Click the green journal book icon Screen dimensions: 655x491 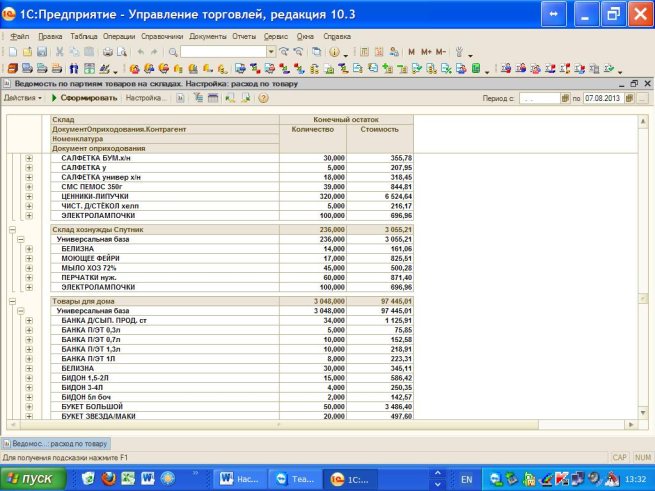tap(475, 68)
